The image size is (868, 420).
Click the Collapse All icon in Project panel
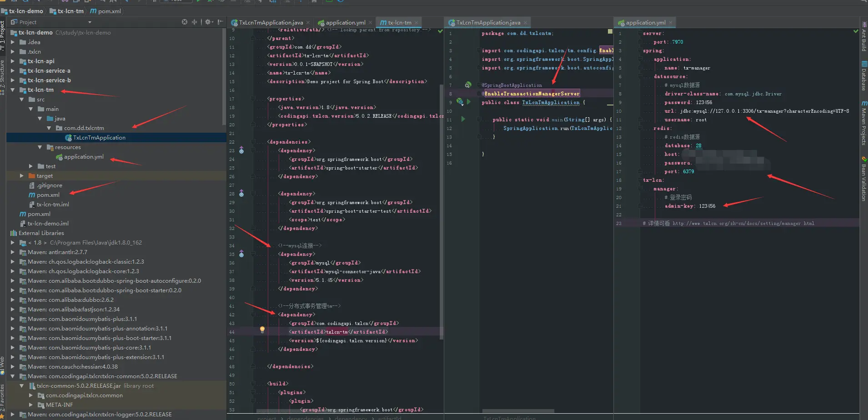[195, 22]
